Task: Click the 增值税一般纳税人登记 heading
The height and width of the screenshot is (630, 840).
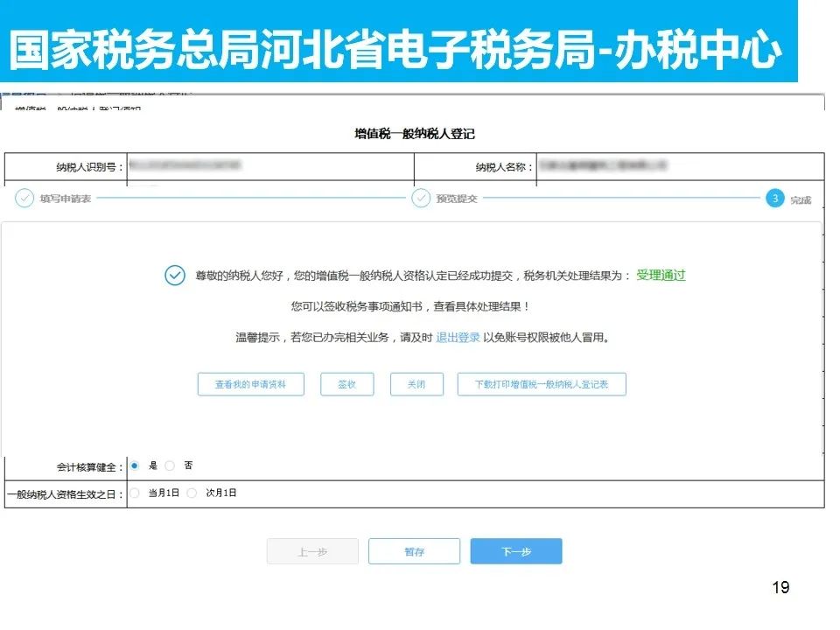Action: 415,134
